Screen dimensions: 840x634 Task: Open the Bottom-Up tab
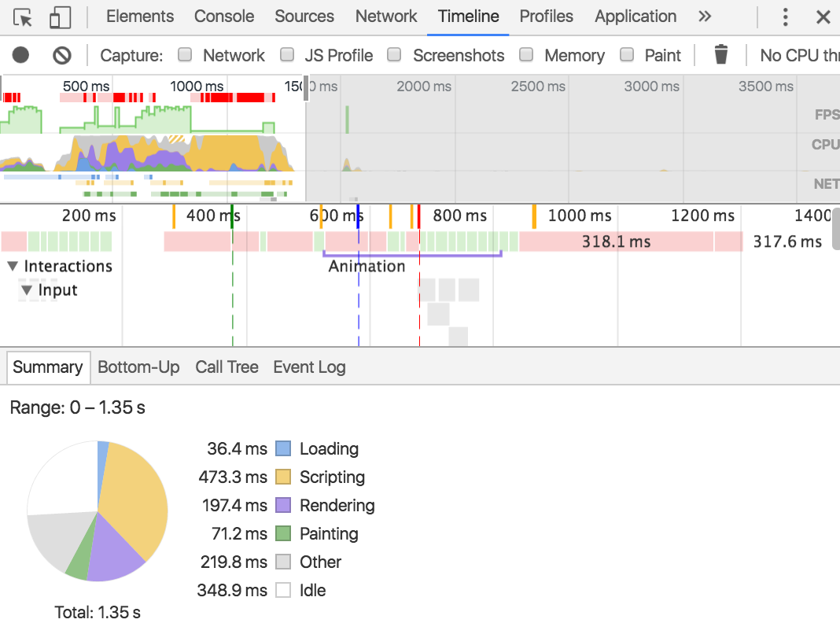[x=138, y=367]
